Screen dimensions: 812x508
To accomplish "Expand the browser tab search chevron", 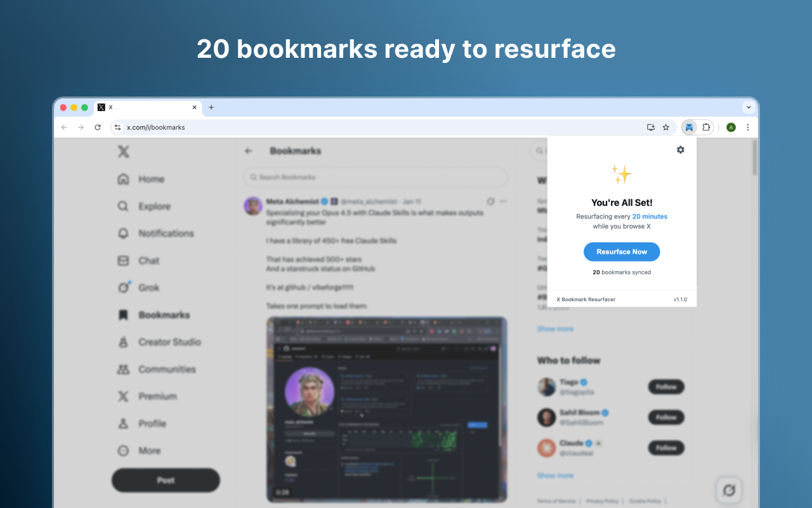I will (x=749, y=107).
